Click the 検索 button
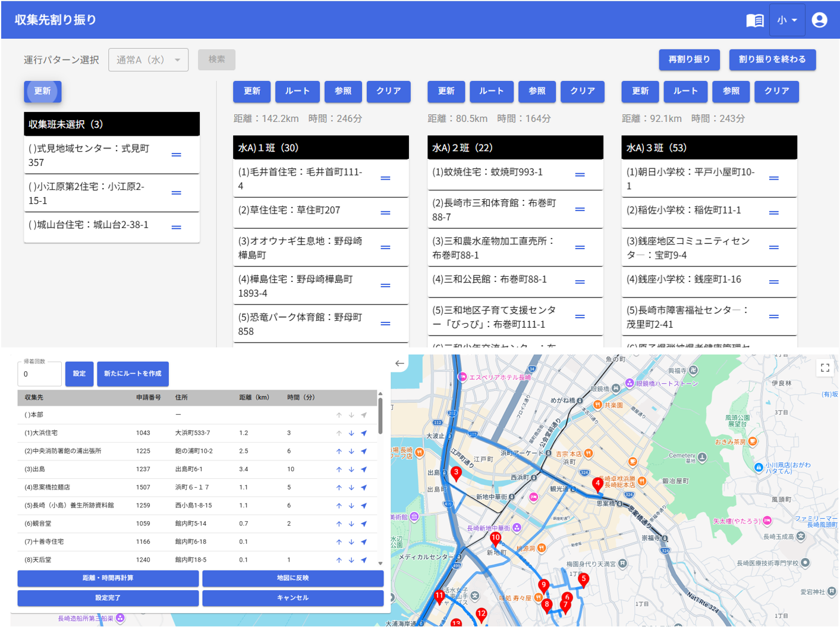Image resolution: width=840 pixels, height=627 pixels. coord(217,59)
